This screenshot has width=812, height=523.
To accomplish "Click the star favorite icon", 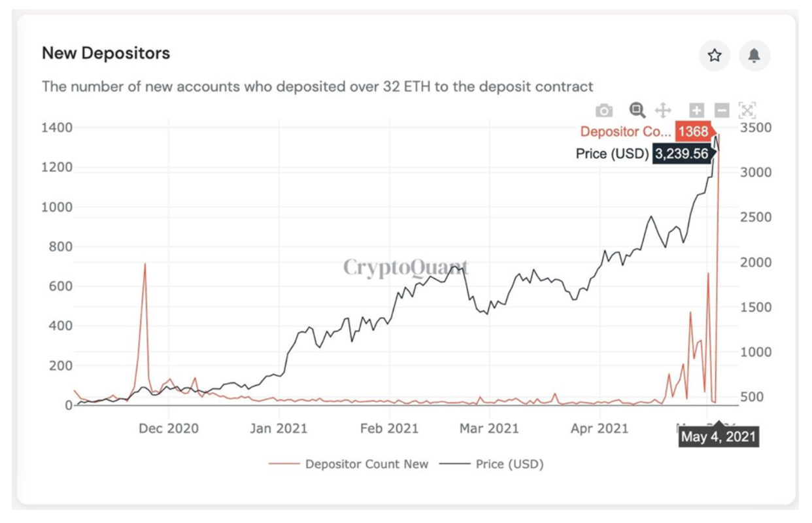I will 715,56.
